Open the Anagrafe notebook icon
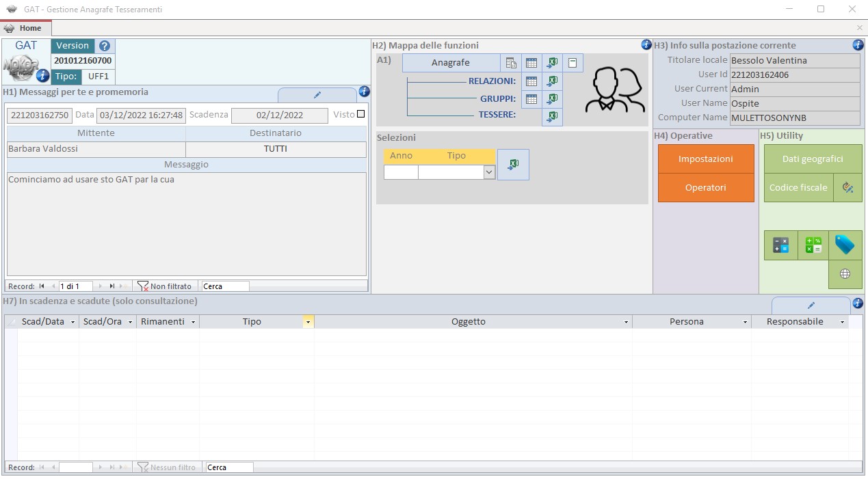This screenshot has height=479, width=868. tap(573, 63)
